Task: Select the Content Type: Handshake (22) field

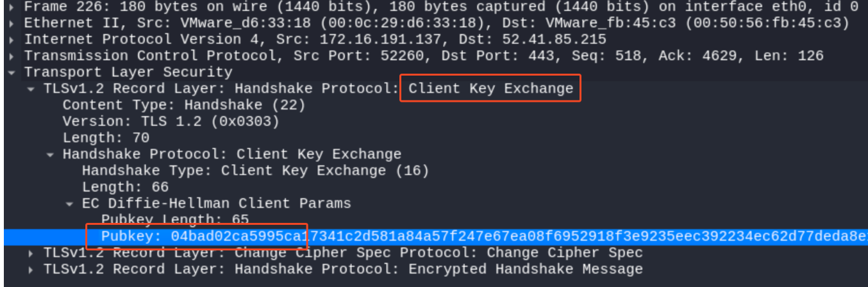Action: pyautogui.click(x=183, y=105)
